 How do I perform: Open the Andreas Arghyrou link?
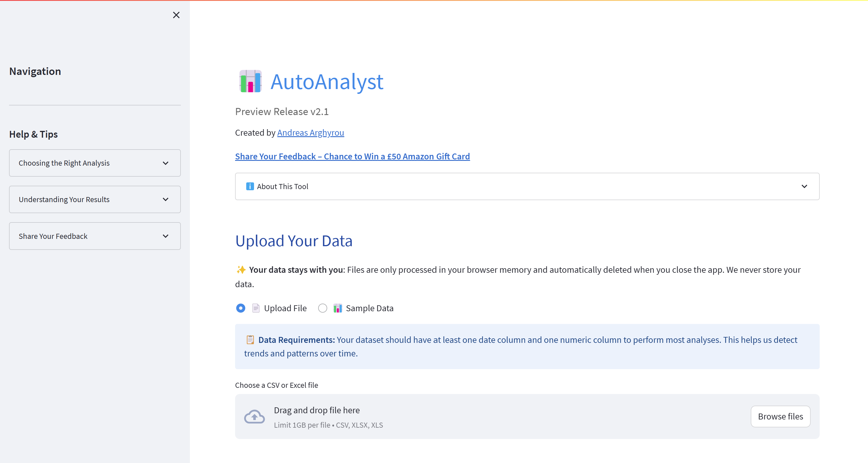(310, 133)
